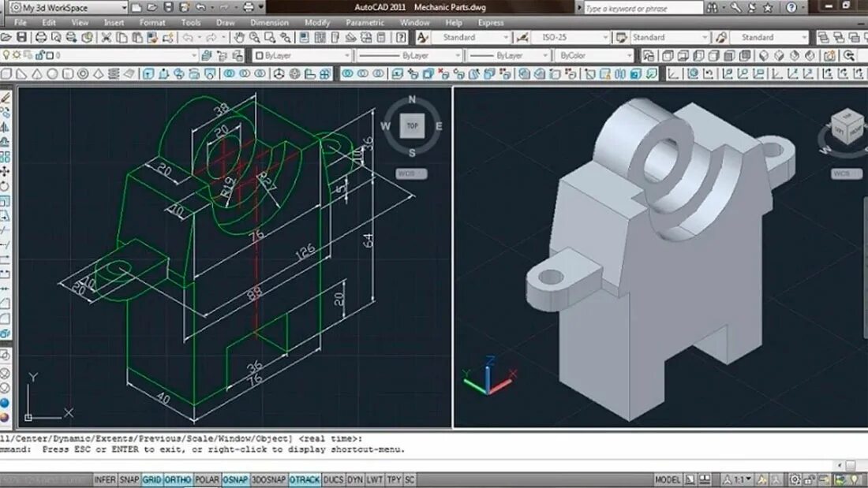This screenshot has height=488, width=868.
Task: Open the ISO-25 dimension style dropdown
Action: click(x=571, y=38)
